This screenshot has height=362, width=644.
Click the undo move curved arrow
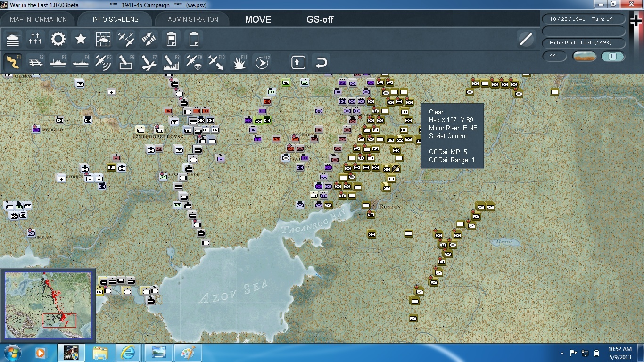[321, 62]
